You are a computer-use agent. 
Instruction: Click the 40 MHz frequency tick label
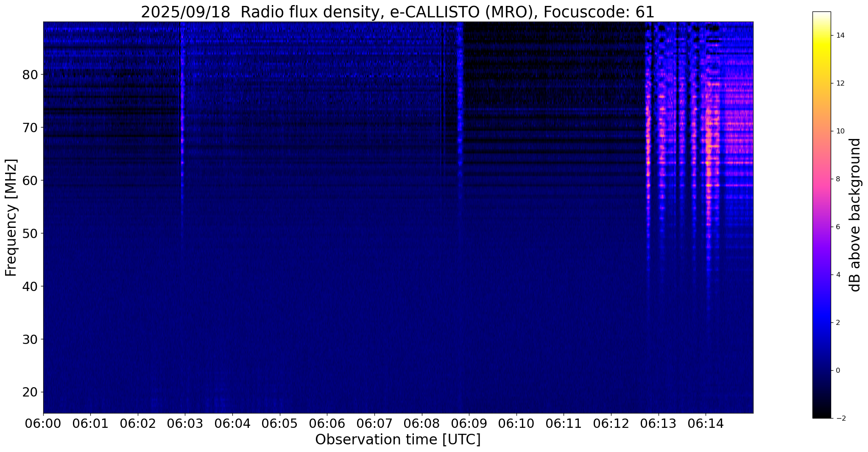click(x=30, y=286)
